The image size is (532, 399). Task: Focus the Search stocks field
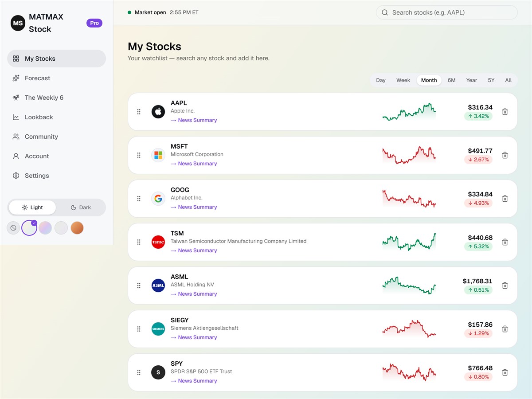tap(447, 12)
